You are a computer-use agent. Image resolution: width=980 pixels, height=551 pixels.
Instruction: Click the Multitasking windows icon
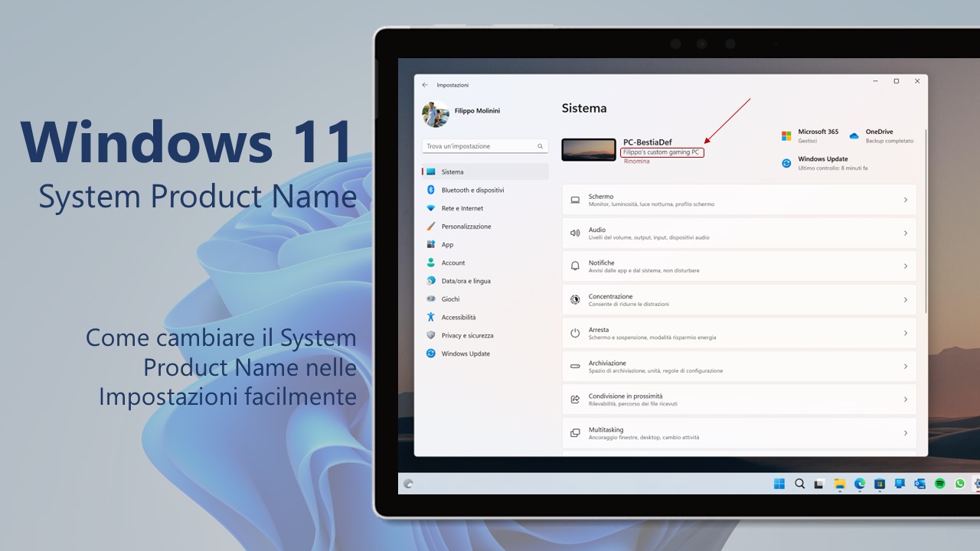tap(575, 433)
